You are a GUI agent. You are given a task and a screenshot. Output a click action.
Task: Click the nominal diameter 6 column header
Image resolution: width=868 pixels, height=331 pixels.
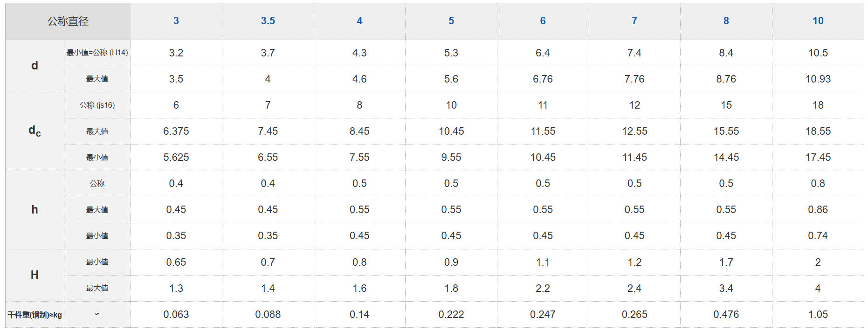543,21
